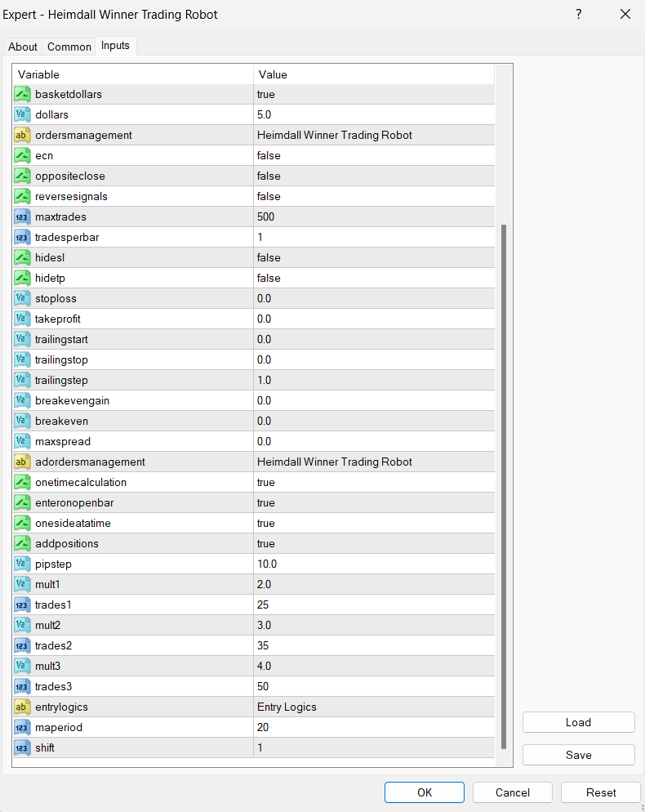The image size is (645, 812).
Task: Click the inputs list vertical scrollbar
Action: pos(504,487)
